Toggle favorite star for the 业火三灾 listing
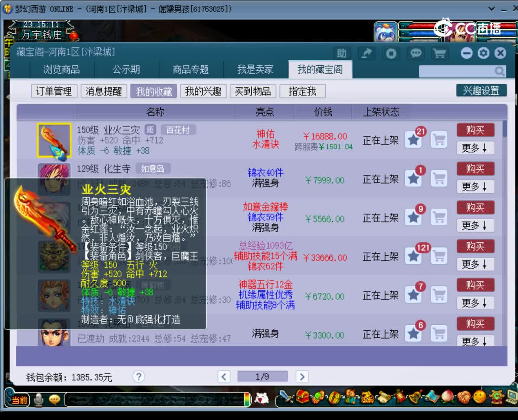Screen dimensions: 518x420 point(413,140)
